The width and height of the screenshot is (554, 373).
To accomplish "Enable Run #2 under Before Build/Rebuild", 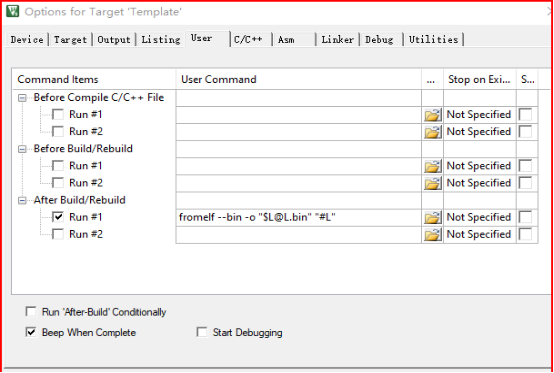I will [x=58, y=183].
